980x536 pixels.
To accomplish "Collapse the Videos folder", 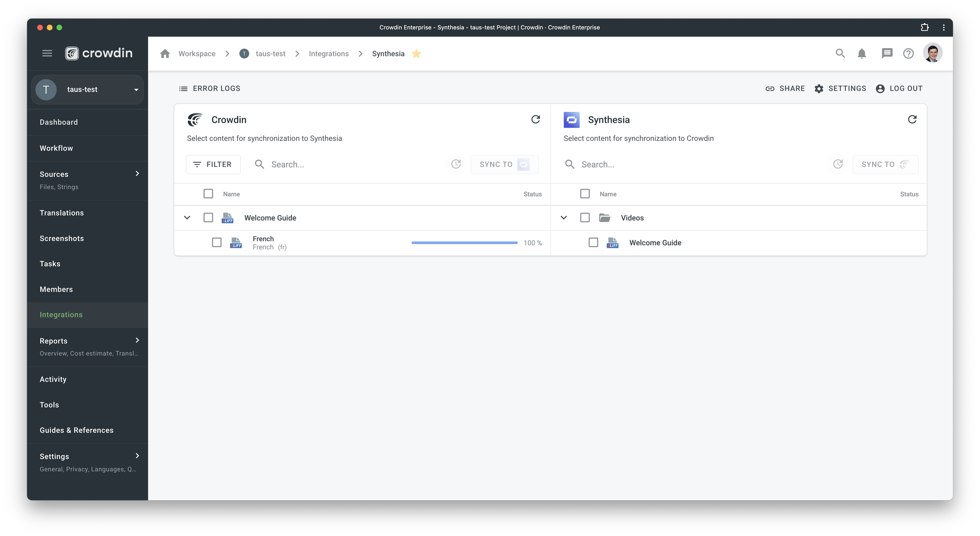I will [x=564, y=218].
